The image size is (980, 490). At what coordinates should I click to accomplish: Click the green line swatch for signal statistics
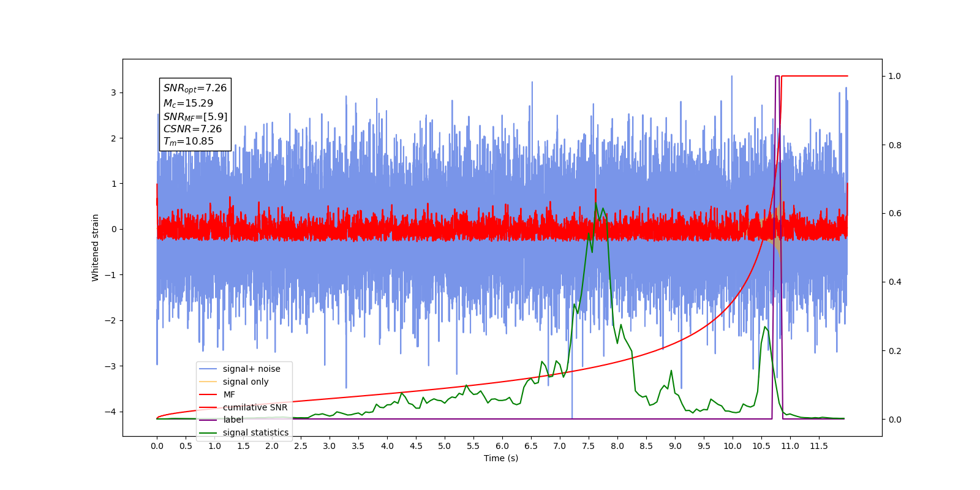(x=208, y=432)
